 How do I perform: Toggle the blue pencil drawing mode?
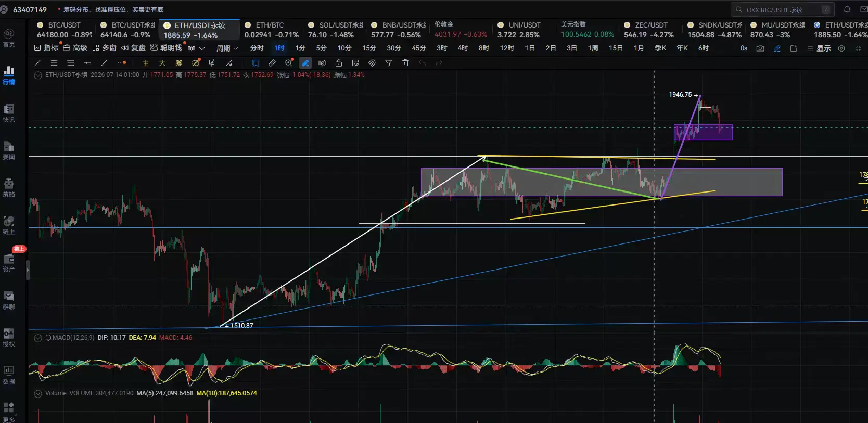tap(777, 48)
